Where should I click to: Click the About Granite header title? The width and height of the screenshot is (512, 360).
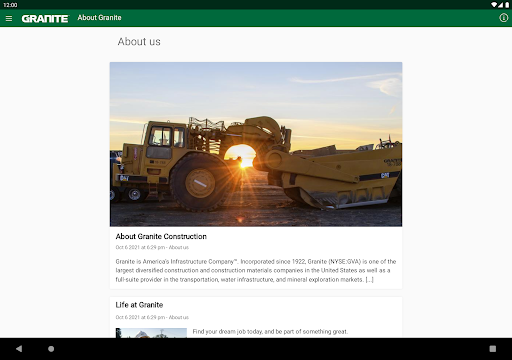tap(99, 18)
